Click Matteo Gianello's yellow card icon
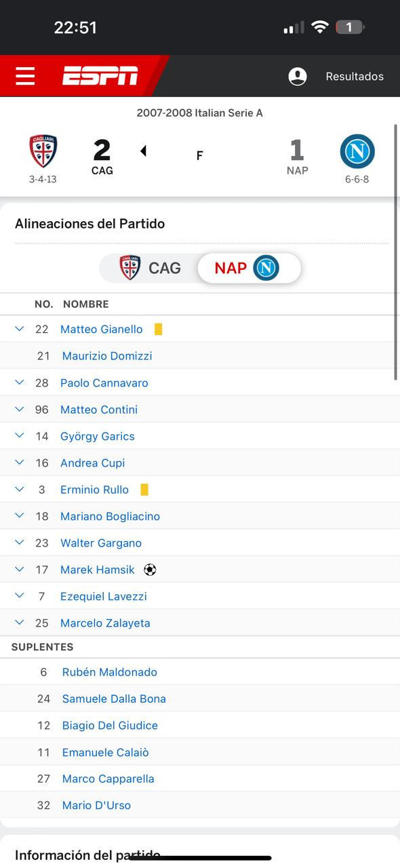The image size is (400, 868). pyautogui.click(x=158, y=330)
